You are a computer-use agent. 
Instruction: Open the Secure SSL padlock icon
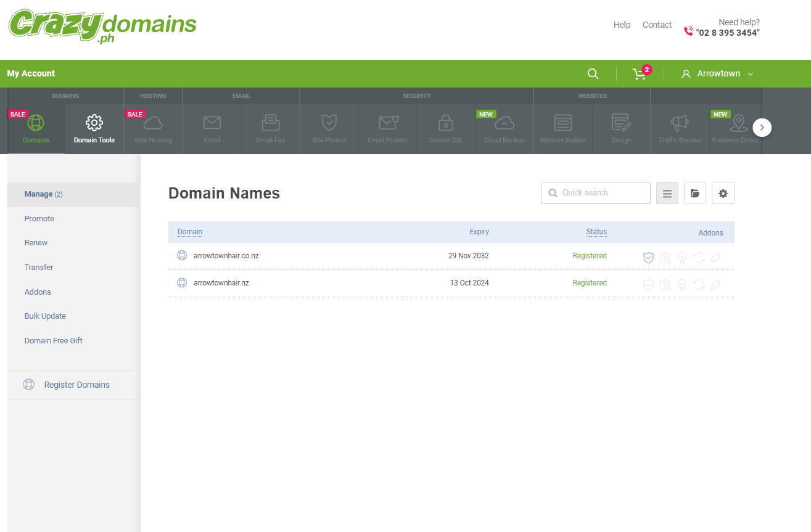coord(446,123)
